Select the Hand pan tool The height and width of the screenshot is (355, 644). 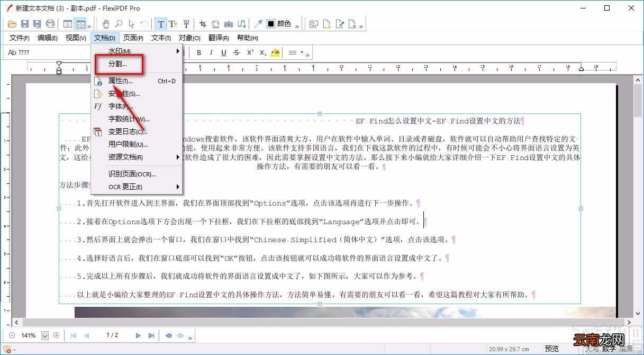pos(106,24)
